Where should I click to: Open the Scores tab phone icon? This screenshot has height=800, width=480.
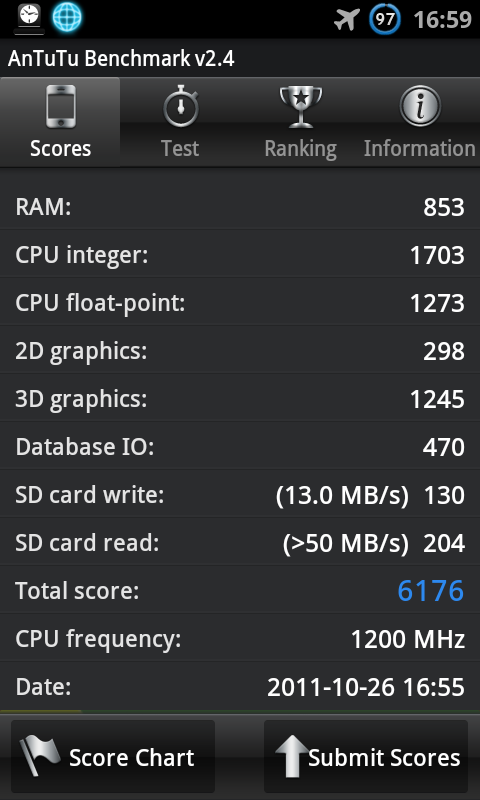[61, 107]
